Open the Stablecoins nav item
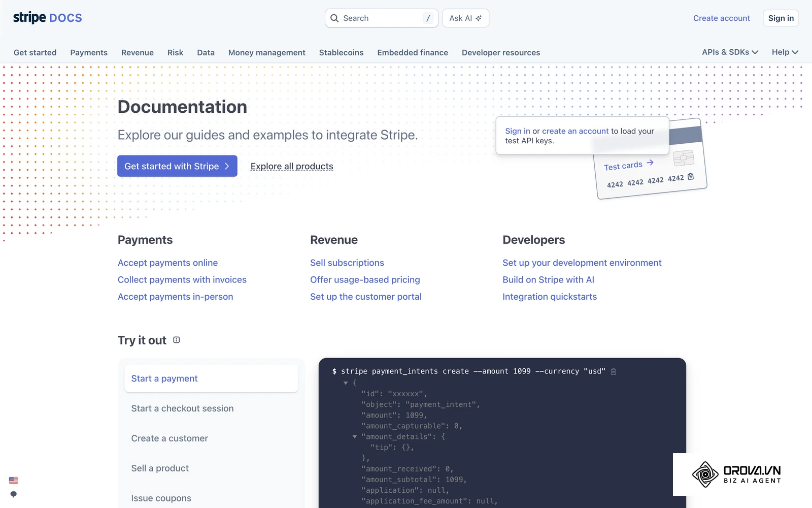 tap(341, 52)
